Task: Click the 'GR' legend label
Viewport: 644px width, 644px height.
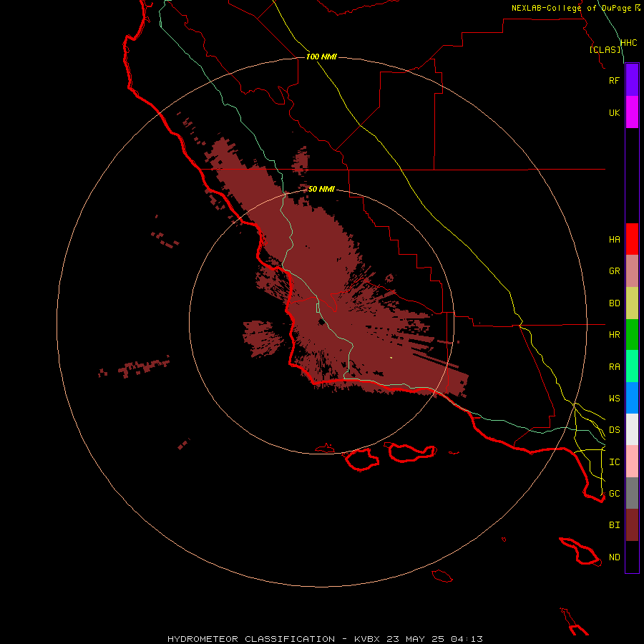Action: click(614, 271)
